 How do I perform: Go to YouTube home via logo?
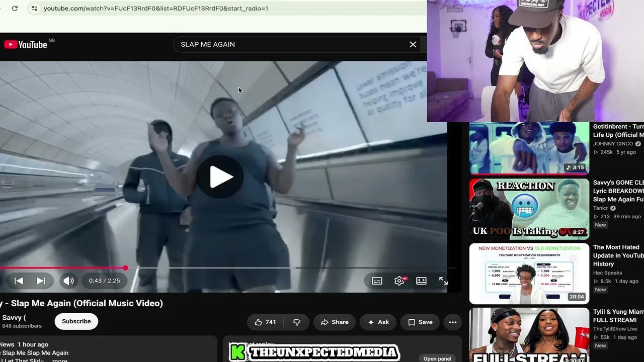(x=26, y=45)
